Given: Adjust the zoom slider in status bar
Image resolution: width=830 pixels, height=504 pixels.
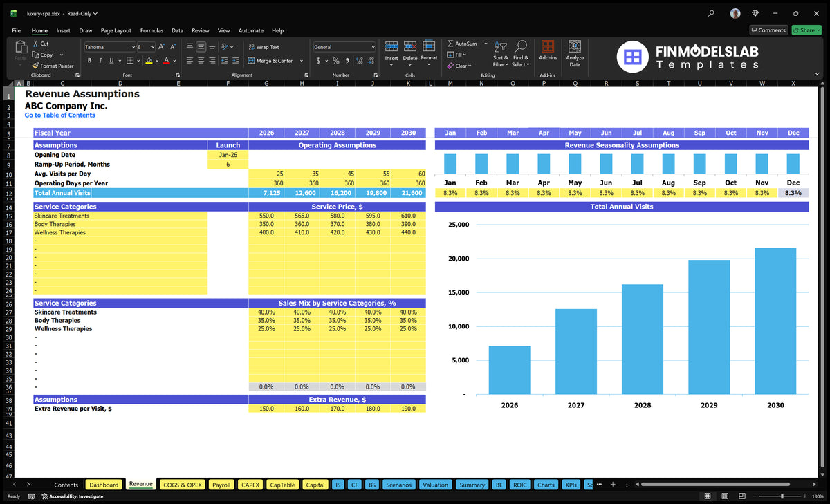Looking at the screenshot, I should coord(782,496).
